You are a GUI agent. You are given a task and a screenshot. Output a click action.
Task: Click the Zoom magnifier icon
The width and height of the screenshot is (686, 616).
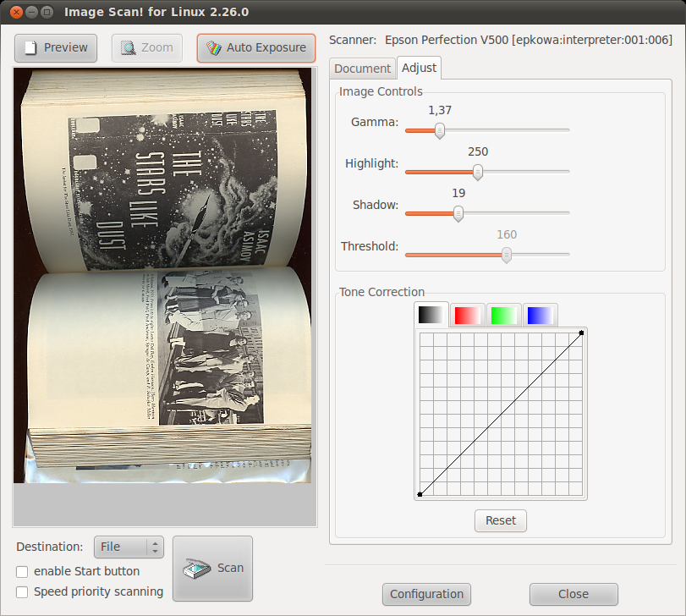pyautogui.click(x=129, y=47)
